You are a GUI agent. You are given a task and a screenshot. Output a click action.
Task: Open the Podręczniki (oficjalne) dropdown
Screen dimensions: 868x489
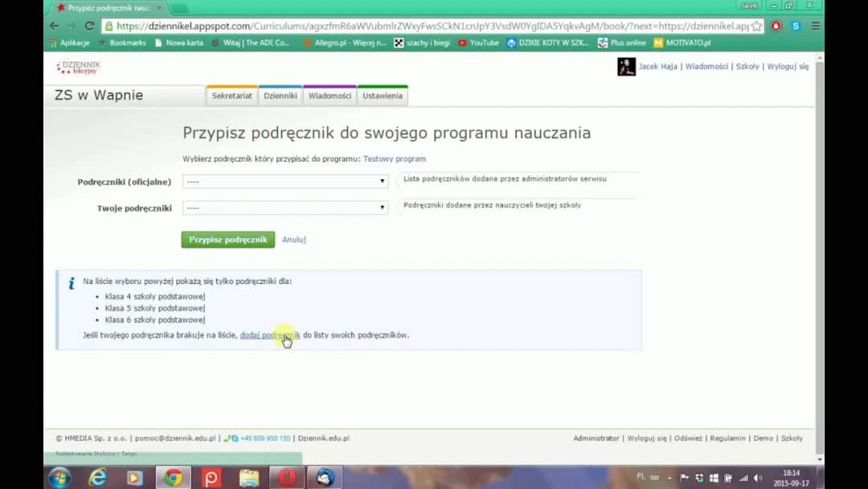pos(285,181)
